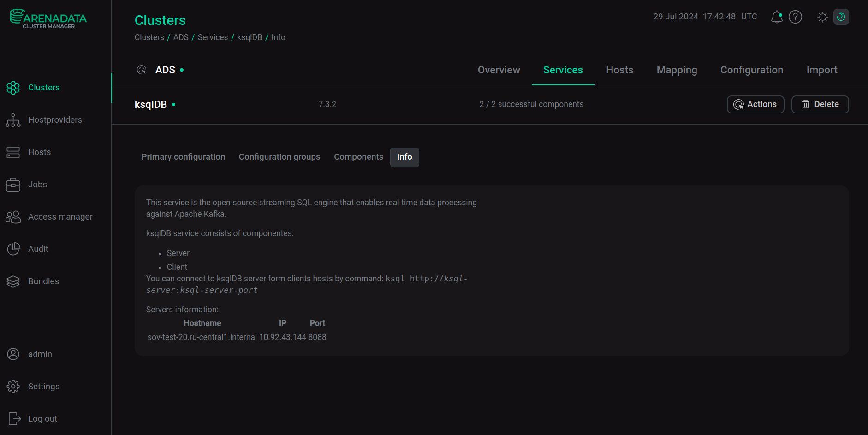Open the Access manager users icon
The image size is (868, 435).
tap(13, 217)
